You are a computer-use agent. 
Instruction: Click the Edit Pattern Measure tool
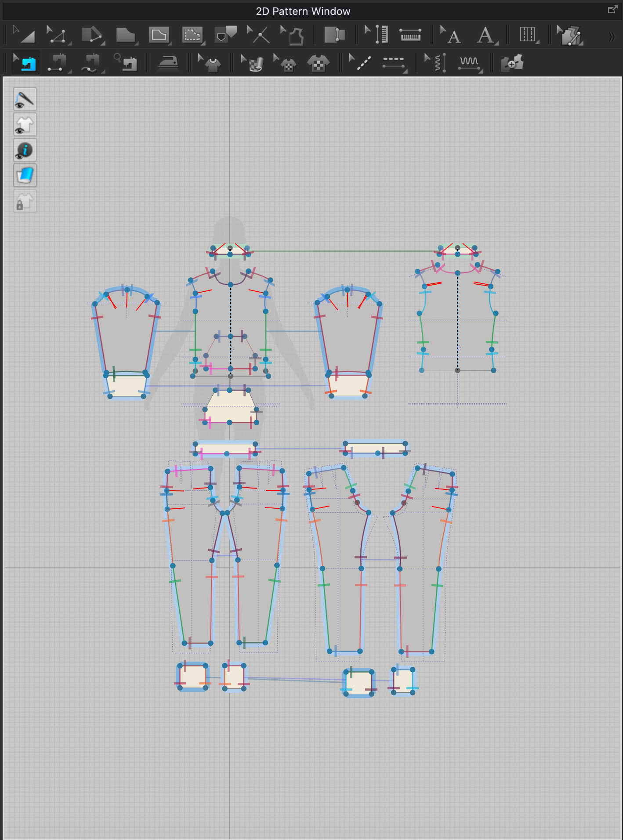click(377, 35)
